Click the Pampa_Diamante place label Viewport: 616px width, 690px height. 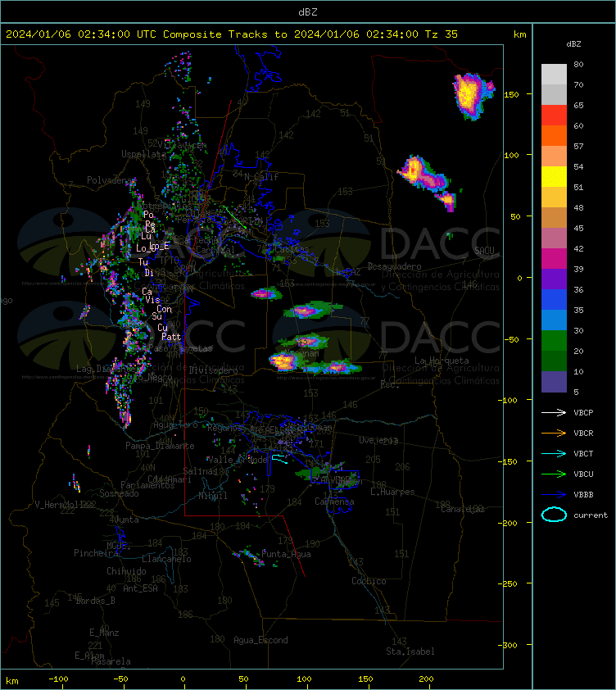coord(160,446)
